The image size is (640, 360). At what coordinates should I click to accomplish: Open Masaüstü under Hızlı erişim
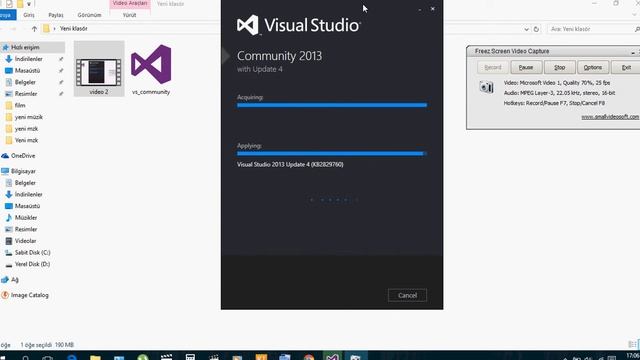point(27,71)
